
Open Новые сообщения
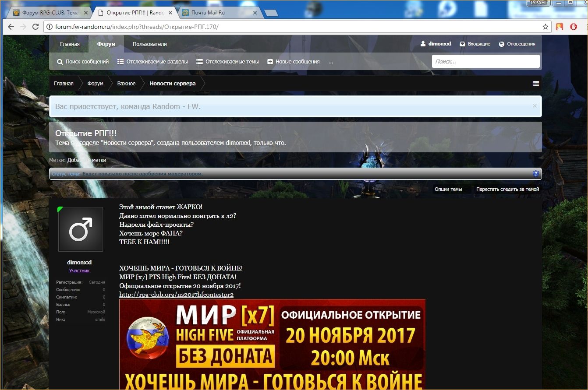[294, 62]
